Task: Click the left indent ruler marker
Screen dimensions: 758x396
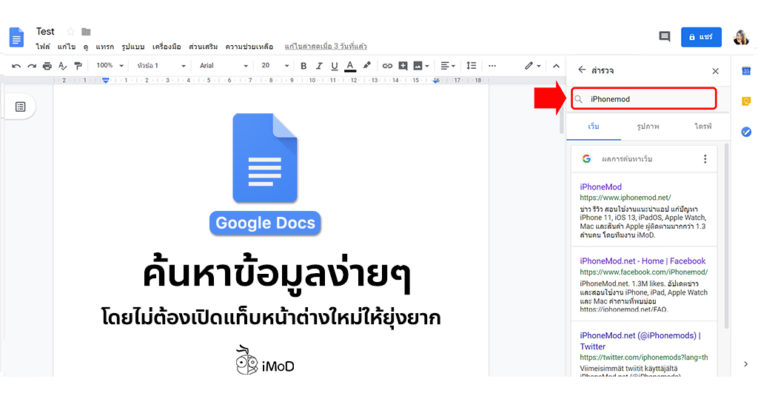Action: [105, 80]
